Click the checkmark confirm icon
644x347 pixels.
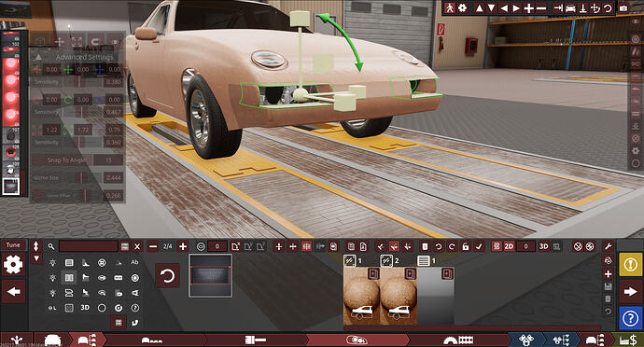pyautogui.click(x=479, y=246)
